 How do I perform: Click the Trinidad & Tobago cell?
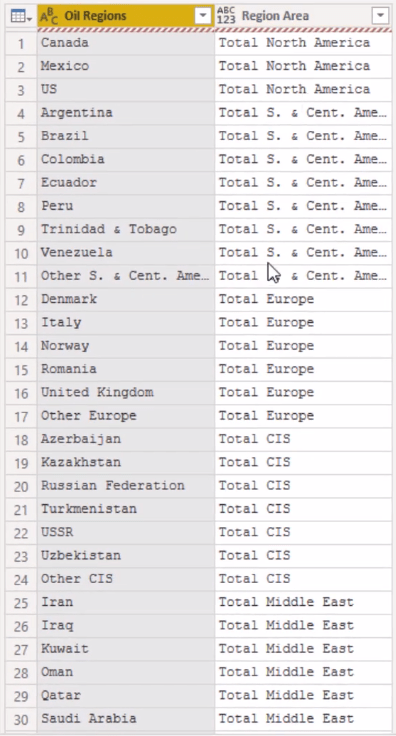pyautogui.click(x=126, y=230)
